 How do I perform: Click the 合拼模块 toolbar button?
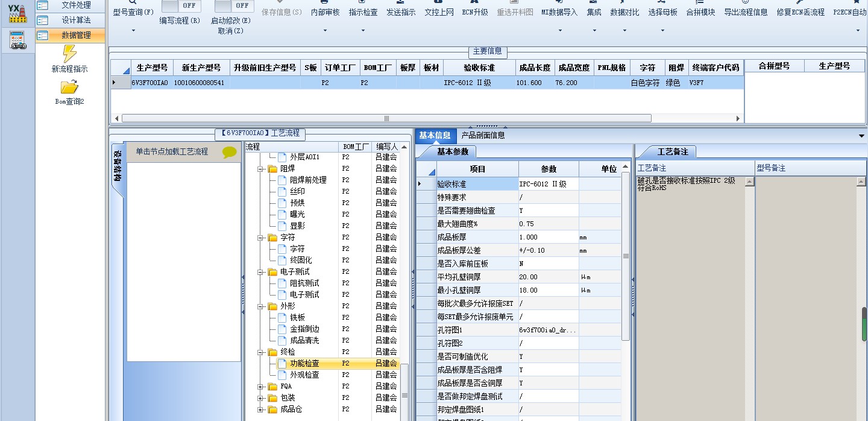click(700, 12)
